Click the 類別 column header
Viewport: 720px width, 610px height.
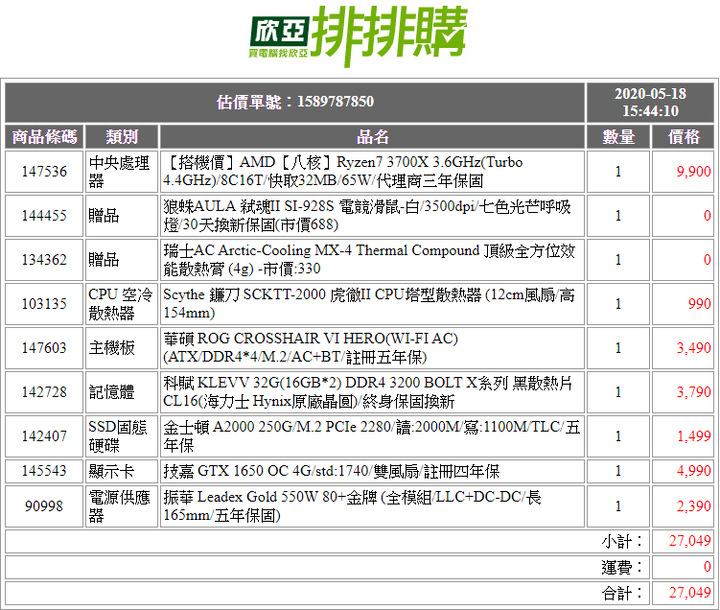(122, 136)
